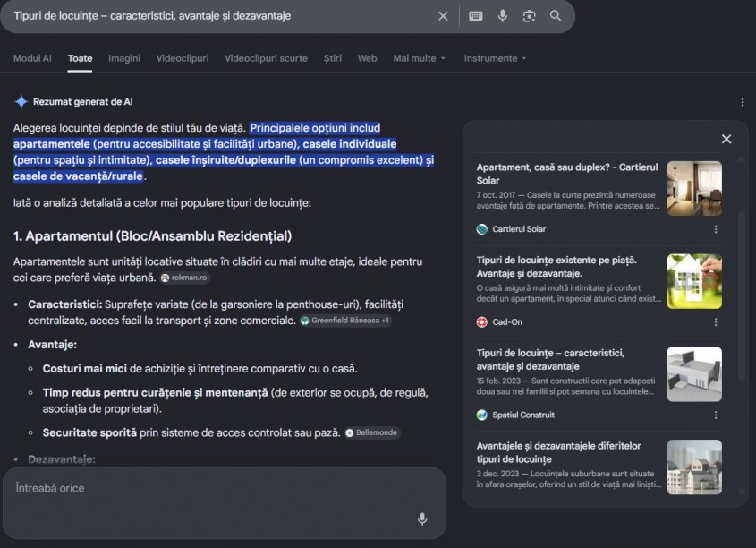Submit the search with the magnifying glass
756x548 pixels.
coord(556,16)
